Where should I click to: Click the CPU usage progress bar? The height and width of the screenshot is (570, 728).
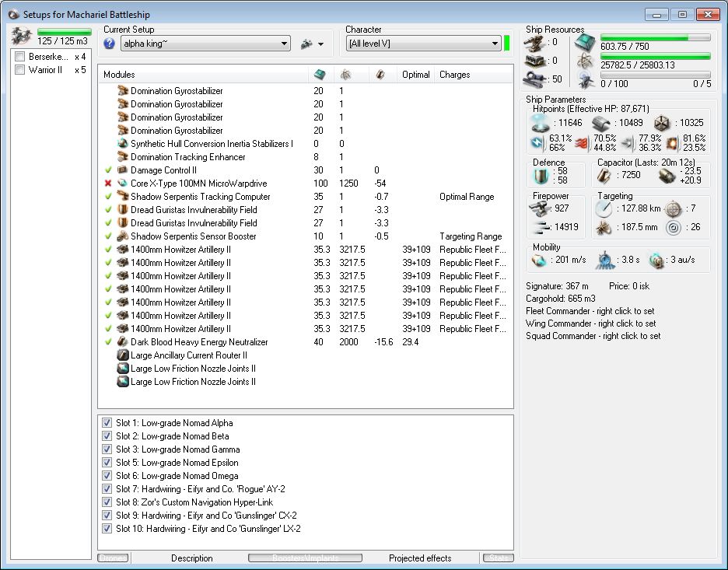(656, 37)
